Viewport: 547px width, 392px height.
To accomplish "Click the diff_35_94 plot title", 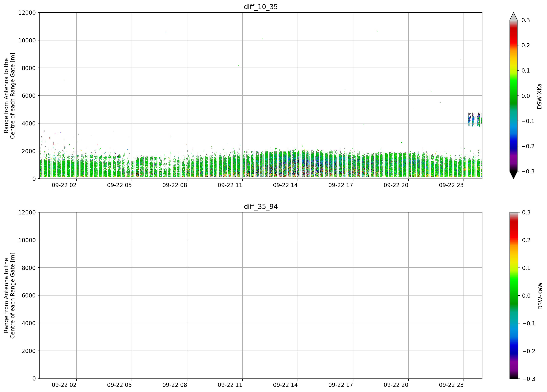I will point(261,207).
